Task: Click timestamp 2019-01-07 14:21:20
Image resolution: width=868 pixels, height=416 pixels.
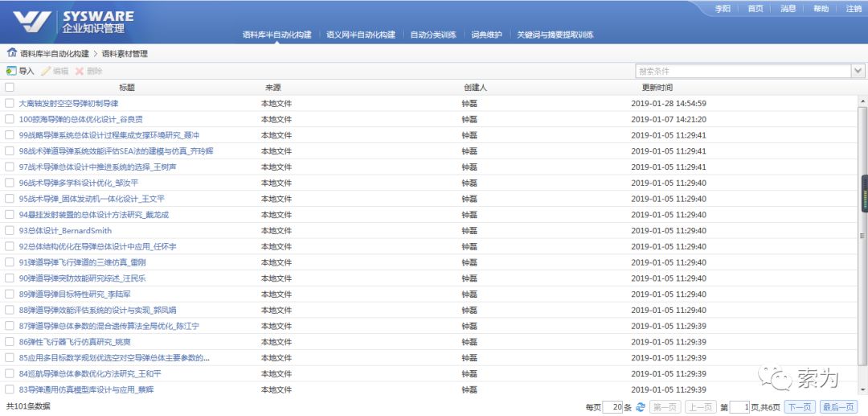Action: [668, 120]
